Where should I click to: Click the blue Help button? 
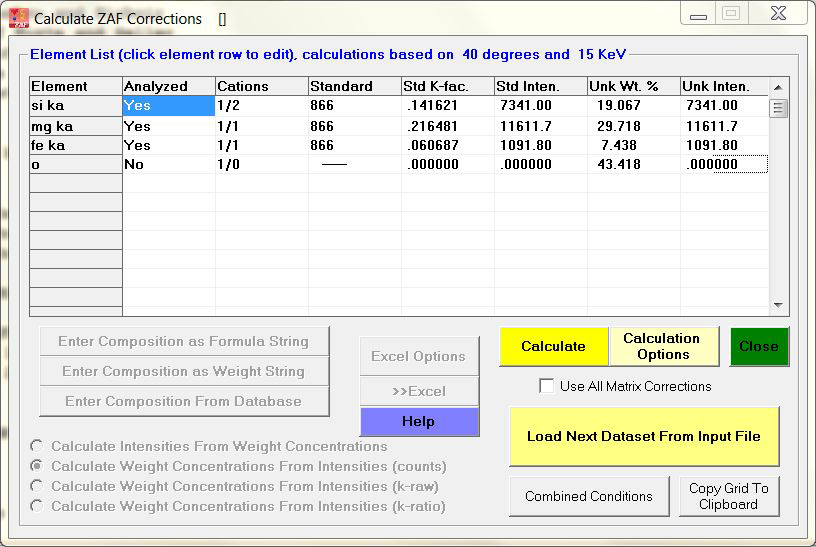click(418, 421)
